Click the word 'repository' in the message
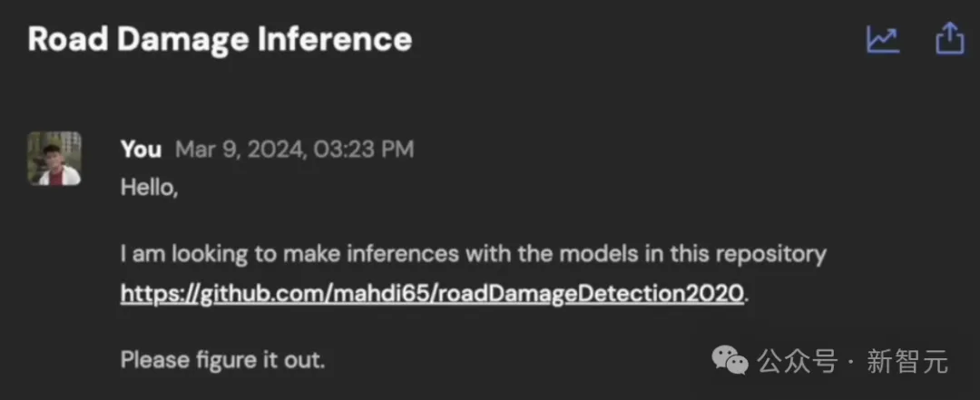The width and height of the screenshot is (980, 400). click(770, 255)
